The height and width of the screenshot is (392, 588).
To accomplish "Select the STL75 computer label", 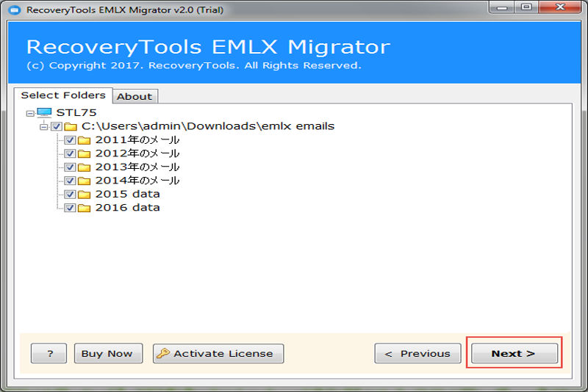I will (x=76, y=113).
